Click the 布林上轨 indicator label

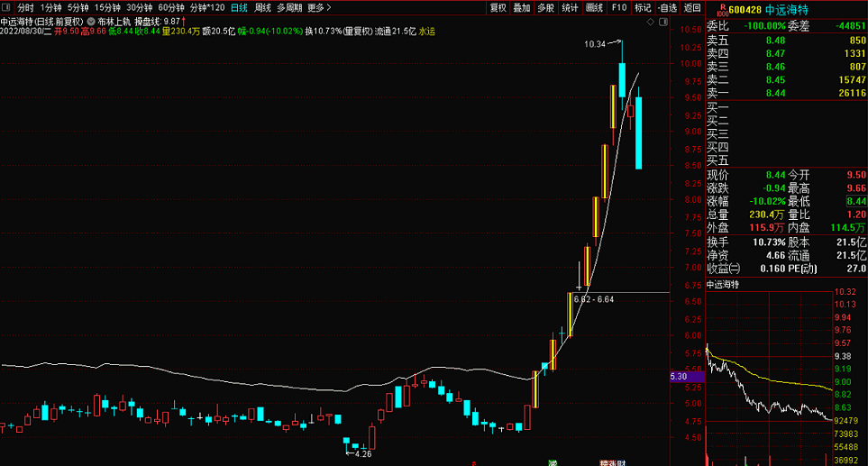coord(114,22)
